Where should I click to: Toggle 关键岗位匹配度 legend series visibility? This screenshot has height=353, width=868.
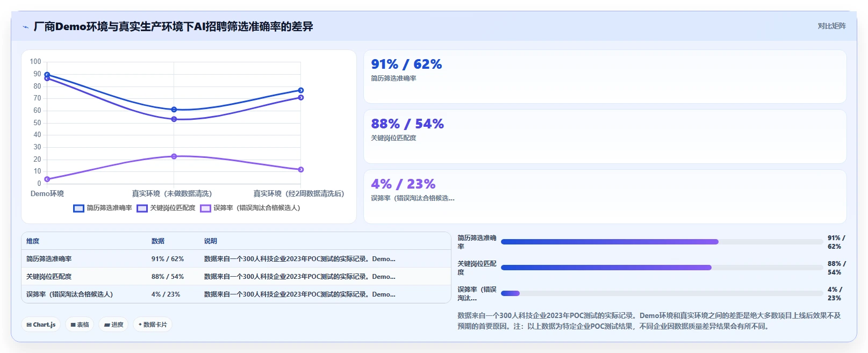click(166, 208)
